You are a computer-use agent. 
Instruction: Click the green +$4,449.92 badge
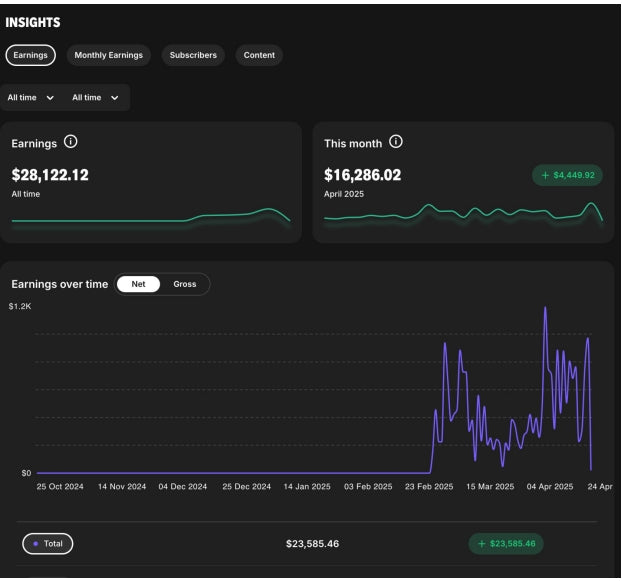coord(567,175)
